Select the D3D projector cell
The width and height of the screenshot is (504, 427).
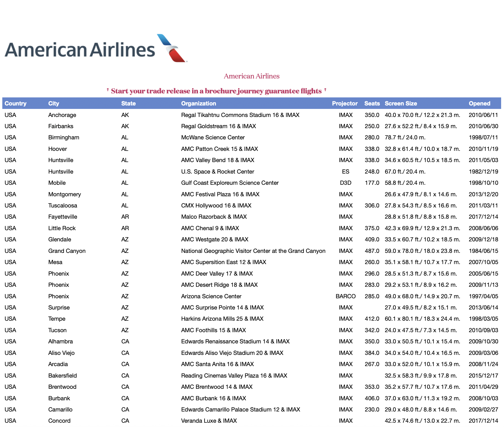(345, 183)
